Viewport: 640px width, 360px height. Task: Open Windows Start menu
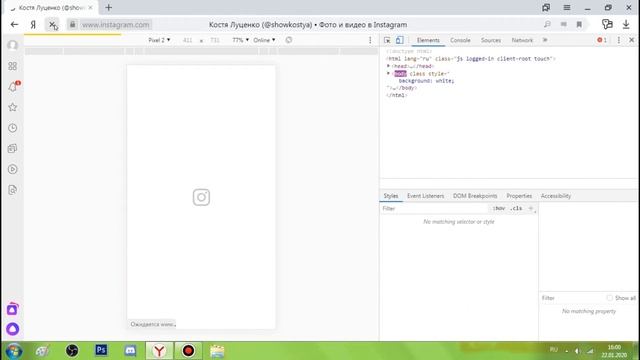[x=13, y=351]
